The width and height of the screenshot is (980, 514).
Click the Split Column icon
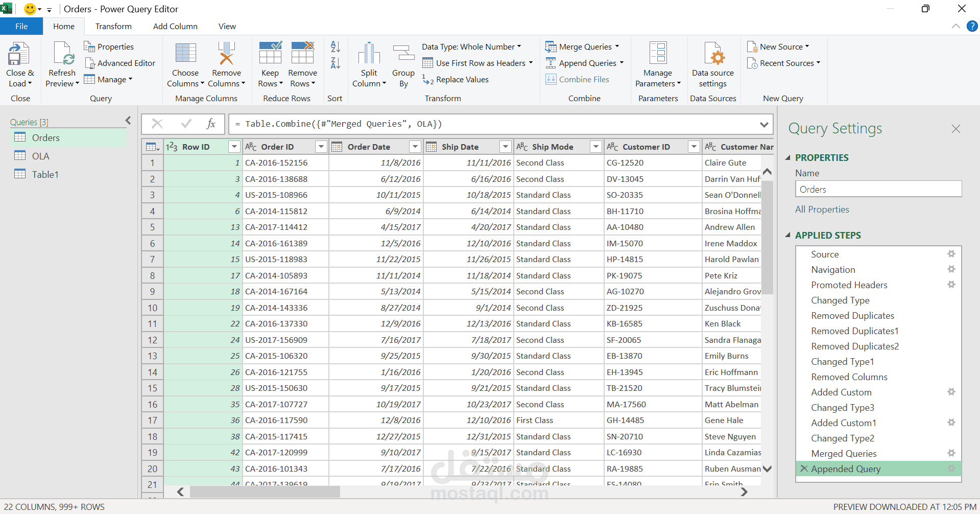[369, 54]
